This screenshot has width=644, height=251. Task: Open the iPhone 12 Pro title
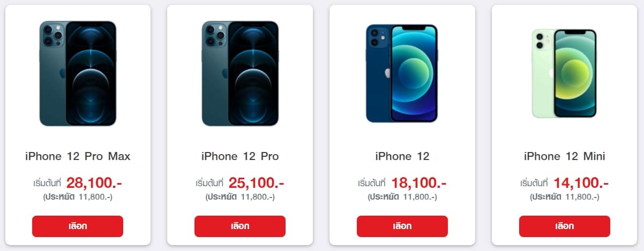pyautogui.click(x=240, y=157)
